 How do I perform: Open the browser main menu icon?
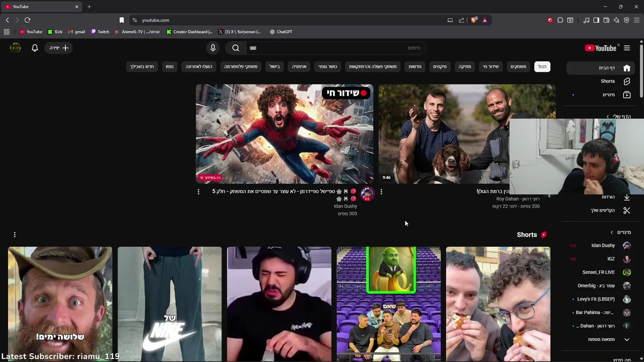pyautogui.click(x=637, y=20)
